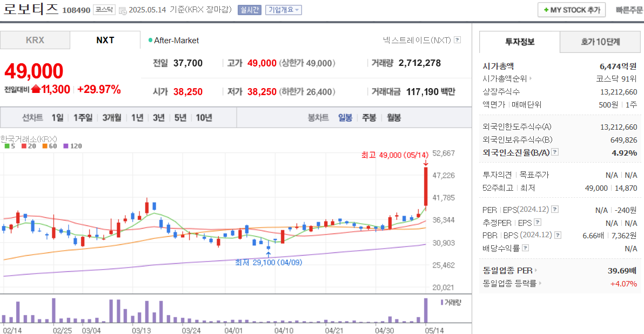Image resolution: width=644 pixels, height=334 pixels.
Task: Open the 호가10단계 tab
Action: [x=600, y=42]
